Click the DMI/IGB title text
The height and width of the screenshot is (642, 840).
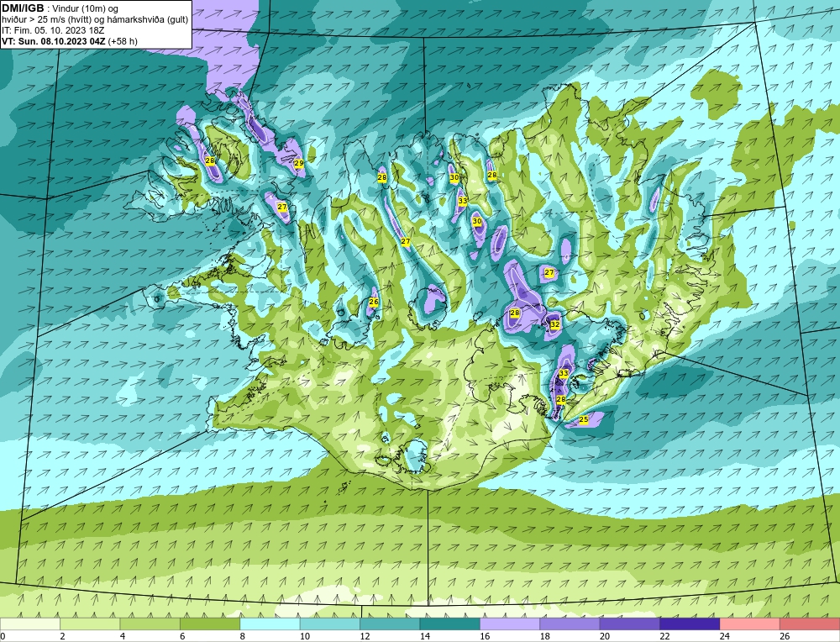[23, 8]
